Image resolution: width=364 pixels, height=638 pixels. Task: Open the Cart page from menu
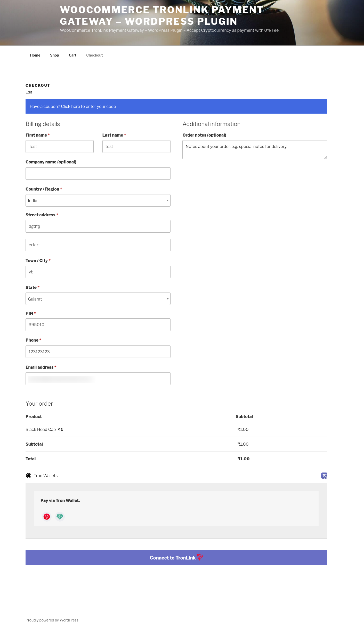tap(72, 55)
